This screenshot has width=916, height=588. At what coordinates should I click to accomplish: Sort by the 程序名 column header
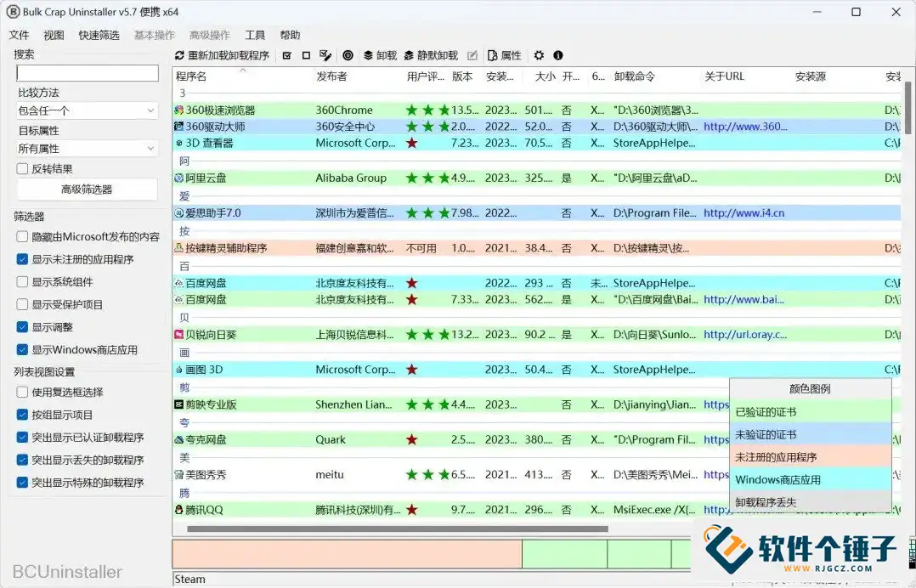(x=242, y=76)
